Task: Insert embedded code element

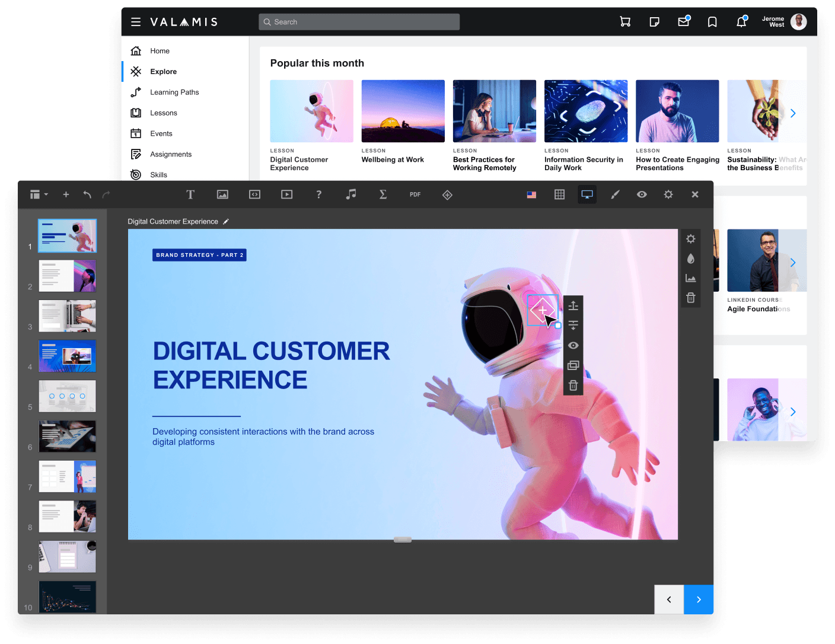Action: tap(254, 195)
